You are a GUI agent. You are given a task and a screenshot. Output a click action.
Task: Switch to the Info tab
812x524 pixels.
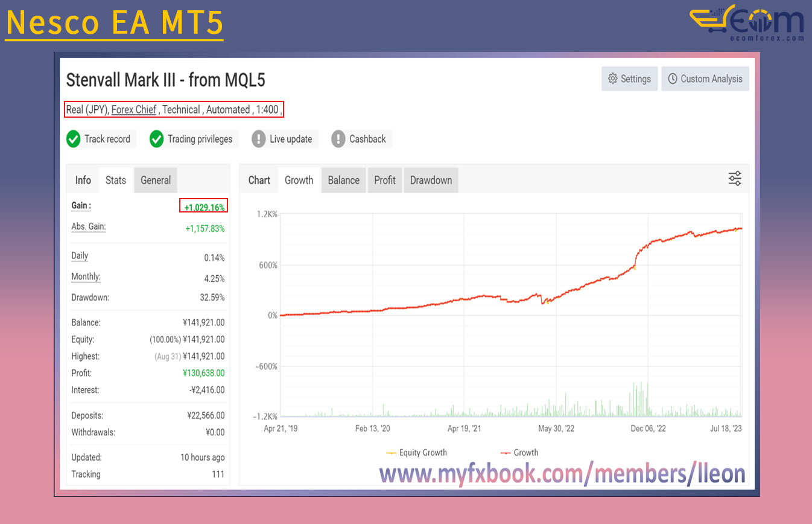pos(83,181)
